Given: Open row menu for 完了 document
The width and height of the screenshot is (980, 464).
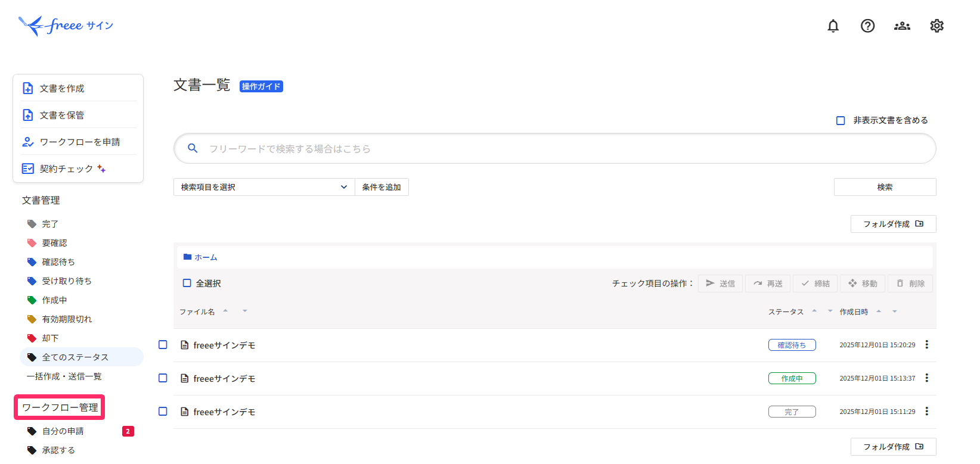Looking at the screenshot, I should [926, 412].
